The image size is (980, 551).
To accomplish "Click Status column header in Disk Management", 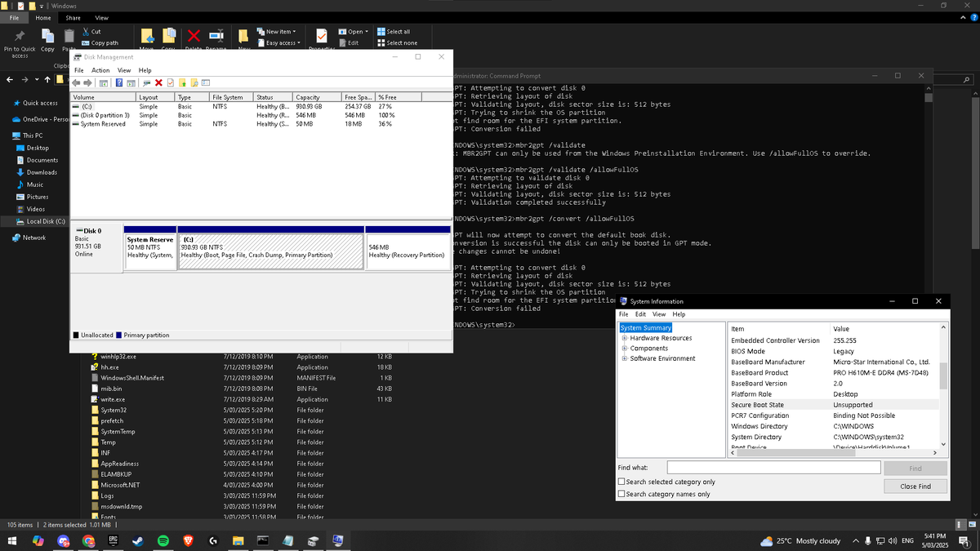I will tap(273, 97).
